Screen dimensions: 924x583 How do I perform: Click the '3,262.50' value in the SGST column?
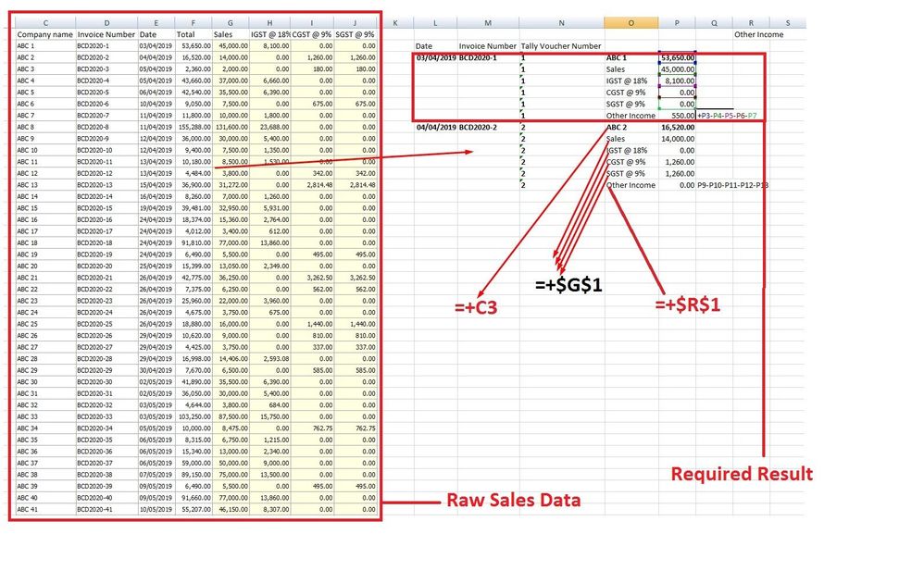356,278
